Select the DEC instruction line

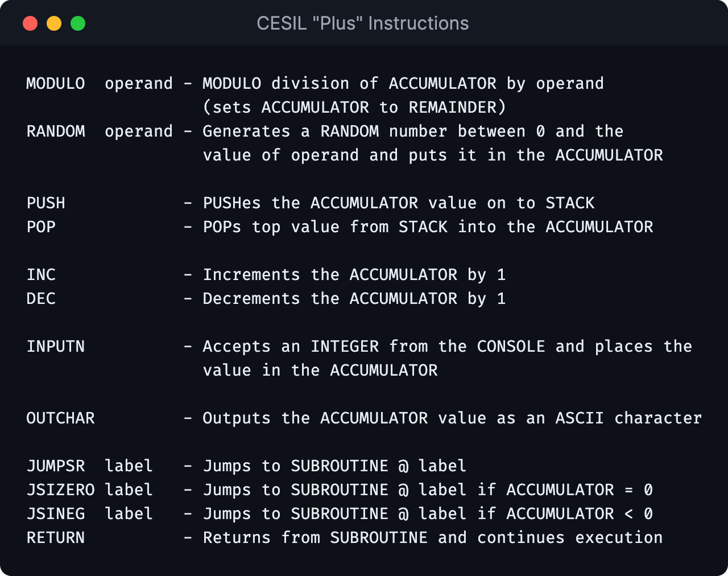[x=40, y=298]
